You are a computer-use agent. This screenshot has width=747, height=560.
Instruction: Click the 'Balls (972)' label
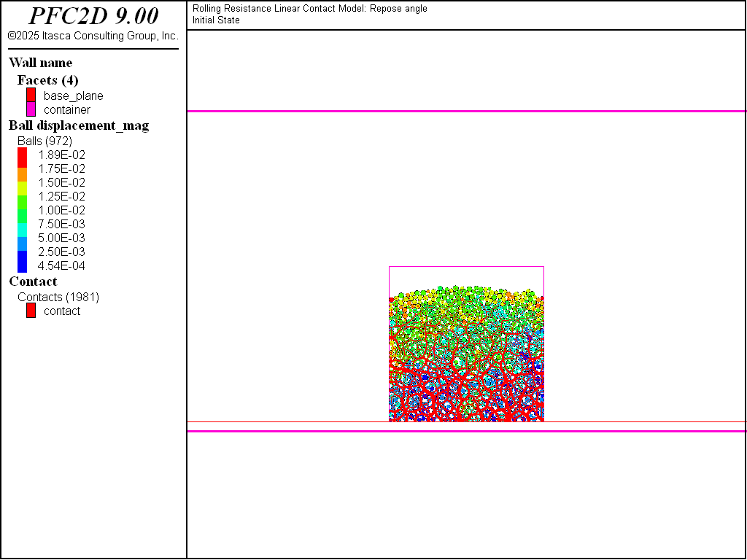[44, 141]
